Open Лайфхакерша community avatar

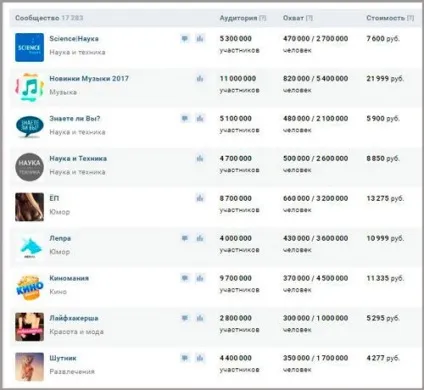[29, 327]
